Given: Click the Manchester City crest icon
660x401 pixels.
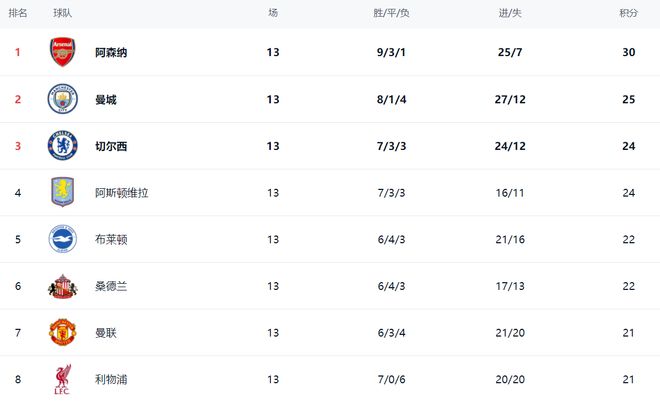Looking at the screenshot, I should [x=63, y=99].
